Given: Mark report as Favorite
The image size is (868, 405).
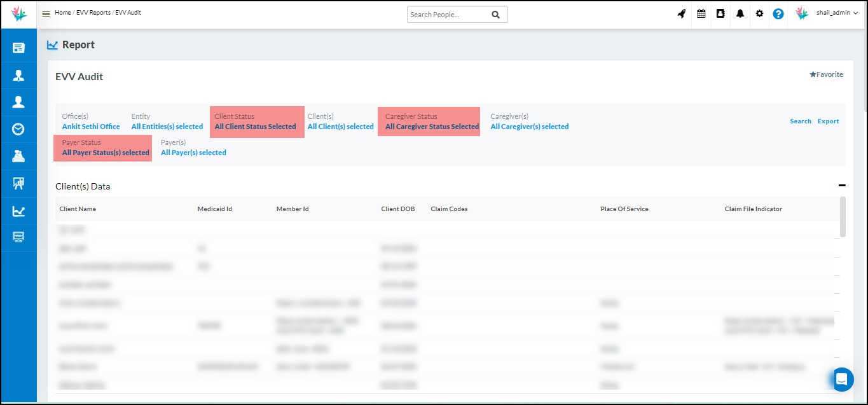Looking at the screenshot, I should point(826,74).
